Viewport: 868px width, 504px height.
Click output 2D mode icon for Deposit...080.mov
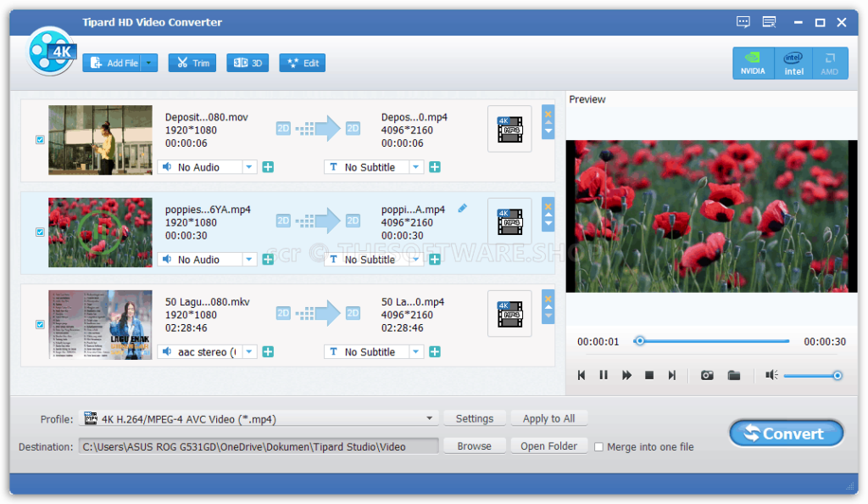click(353, 129)
